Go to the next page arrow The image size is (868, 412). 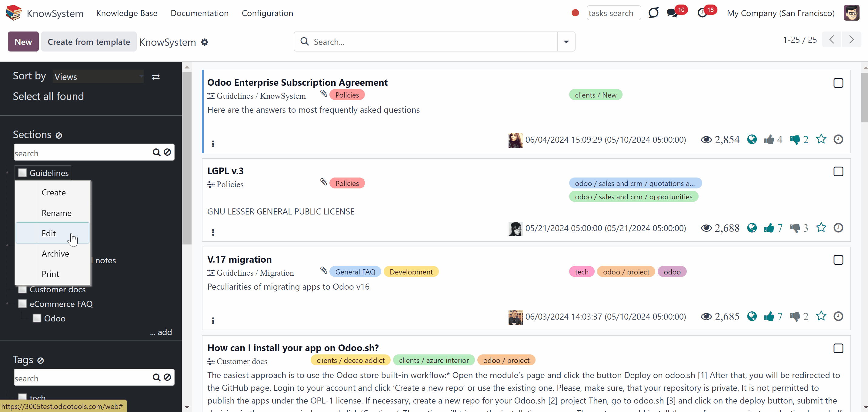(851, 40)
